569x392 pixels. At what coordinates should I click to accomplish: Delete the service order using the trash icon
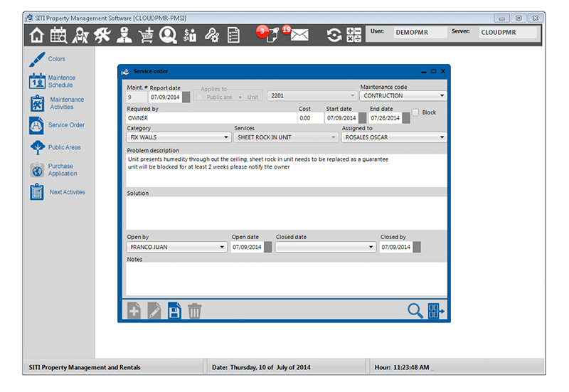coord(195,310)
